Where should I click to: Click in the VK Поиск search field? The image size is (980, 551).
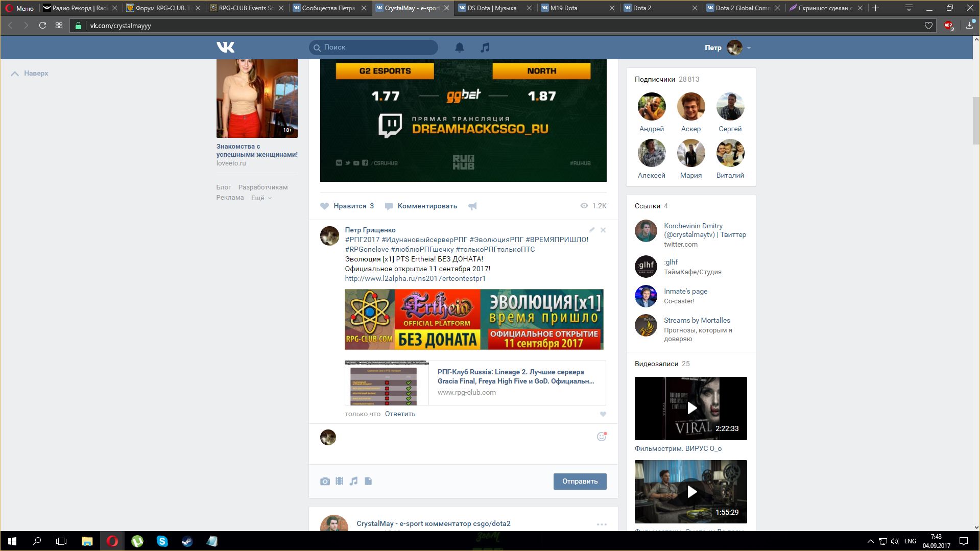(373, 47)
